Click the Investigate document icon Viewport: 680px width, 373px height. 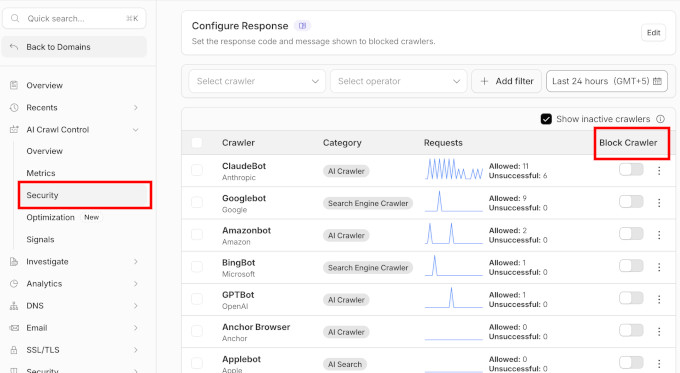tap(14, 262)
